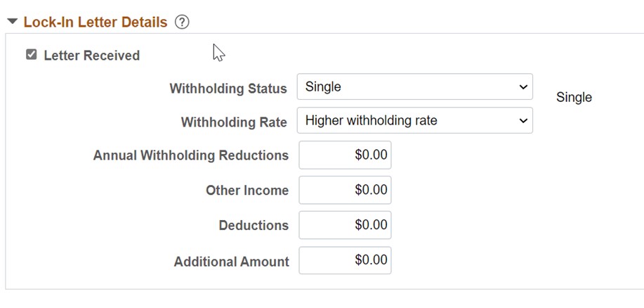Screen dimensions: 644x308
Task: Click the Withholding Rate field label
Action: pyautogui.click(x=234, y=122)
